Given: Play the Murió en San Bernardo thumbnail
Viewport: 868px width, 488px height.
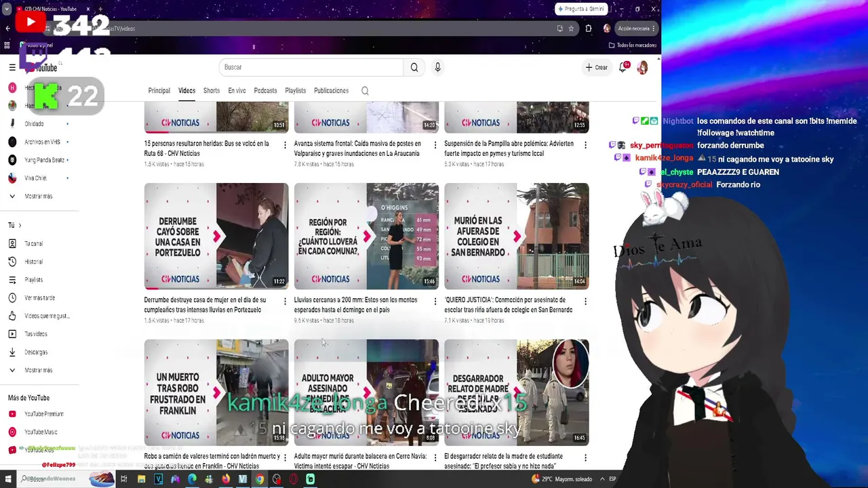Looking at the screenshot, I should (517, 236).
